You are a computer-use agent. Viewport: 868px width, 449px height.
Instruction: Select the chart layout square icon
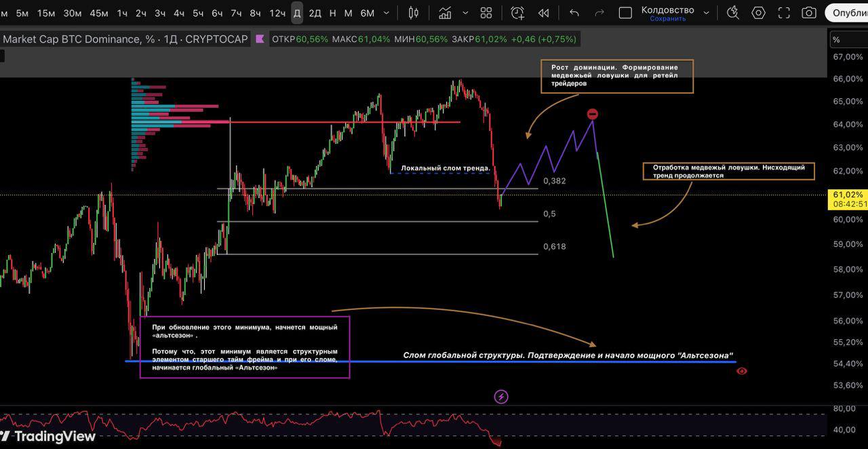(x=626, y=13)
